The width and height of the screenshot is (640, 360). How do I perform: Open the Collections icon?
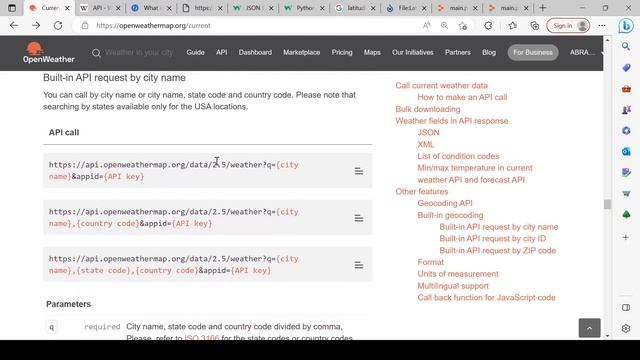(x=534, y=25)
